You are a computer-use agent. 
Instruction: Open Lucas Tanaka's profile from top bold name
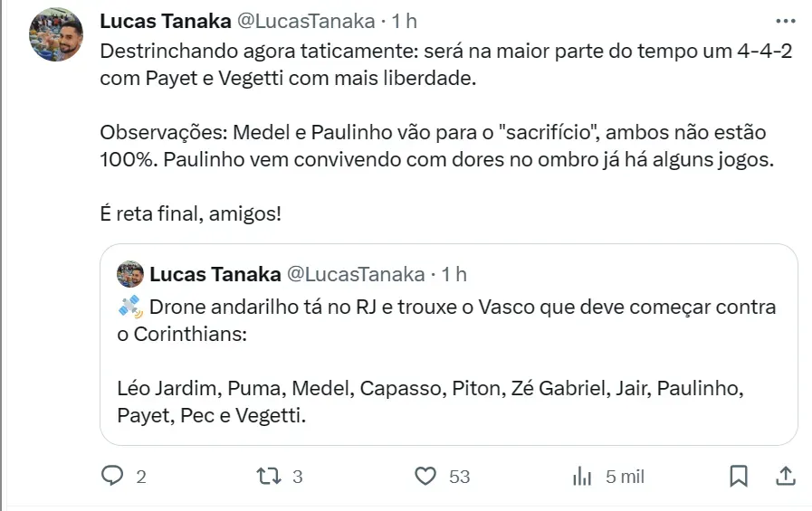(x=165, y=21)
